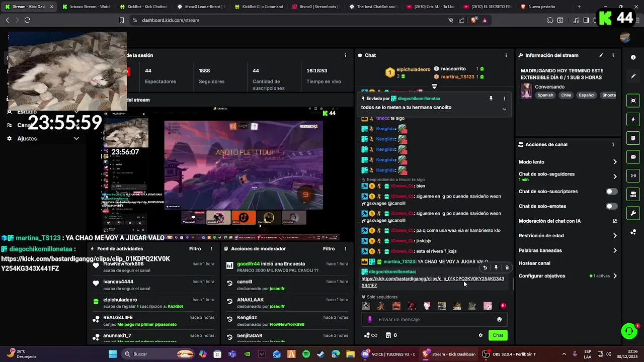The width and height of the screenshot is (644, 362).
Task: Click the Windows Start button
Action: pos(113,354)
